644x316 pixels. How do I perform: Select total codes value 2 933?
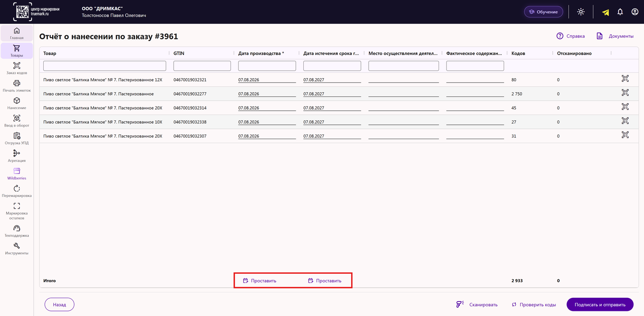click(x=517, y=280)
